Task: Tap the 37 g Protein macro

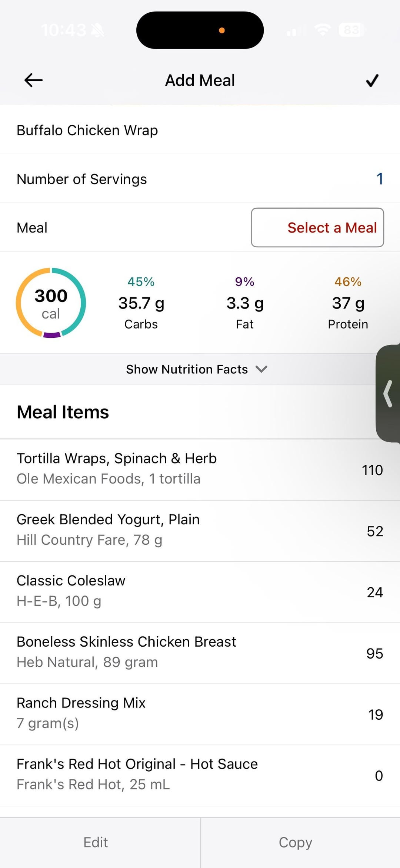Action: (x=348, y=303)
